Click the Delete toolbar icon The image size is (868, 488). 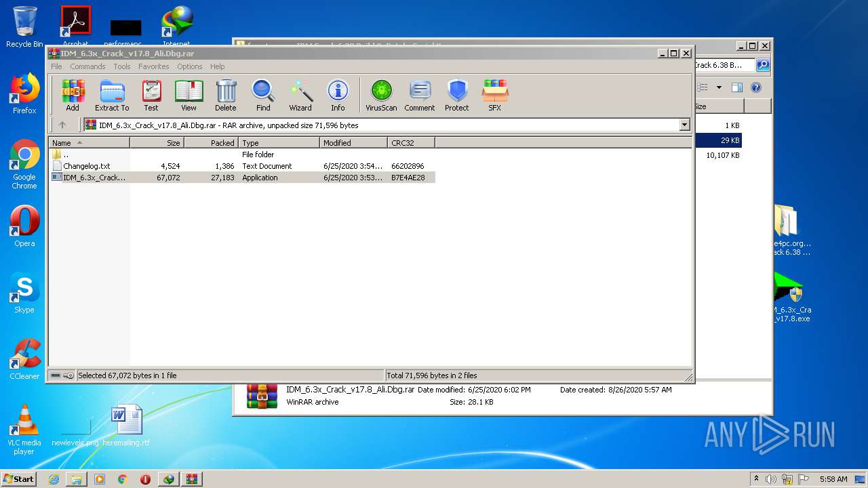coord(226,95)
